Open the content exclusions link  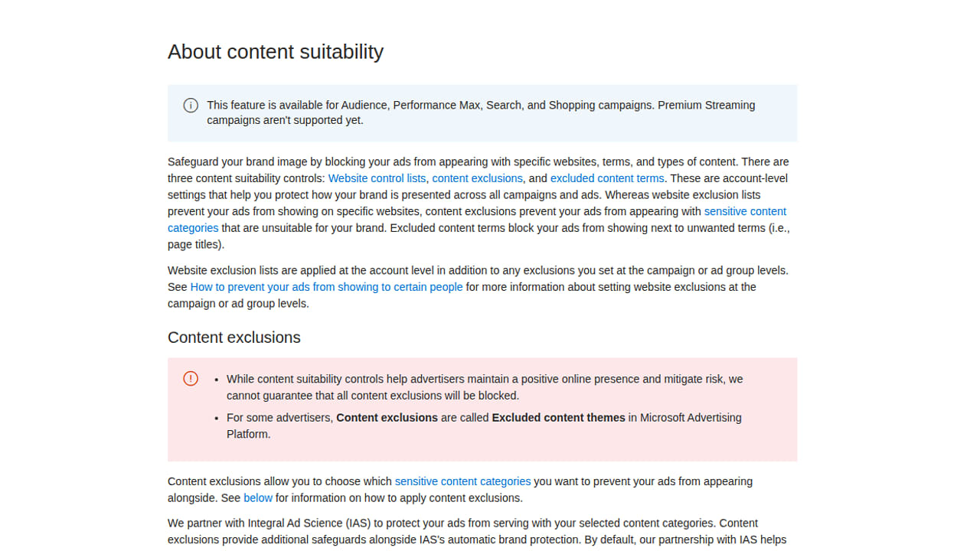coord(477,178)
